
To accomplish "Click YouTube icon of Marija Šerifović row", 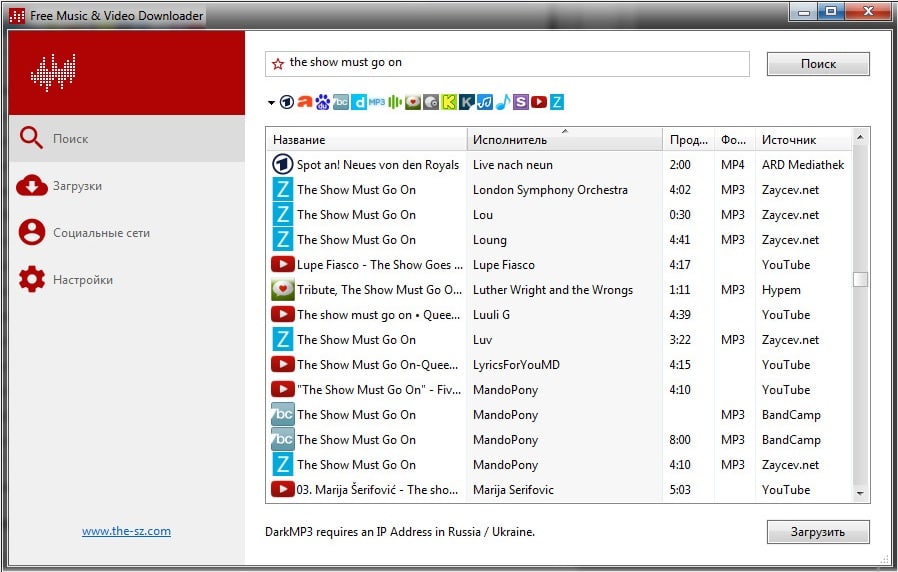I will (x=282, y=490).
